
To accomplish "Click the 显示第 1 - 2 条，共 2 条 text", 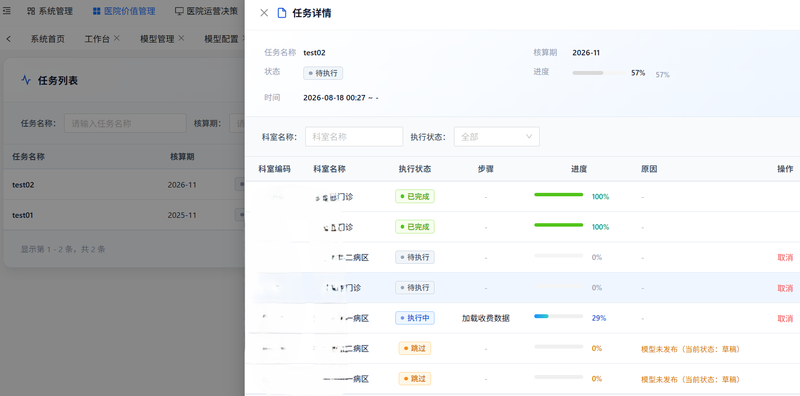I will 63,250.
